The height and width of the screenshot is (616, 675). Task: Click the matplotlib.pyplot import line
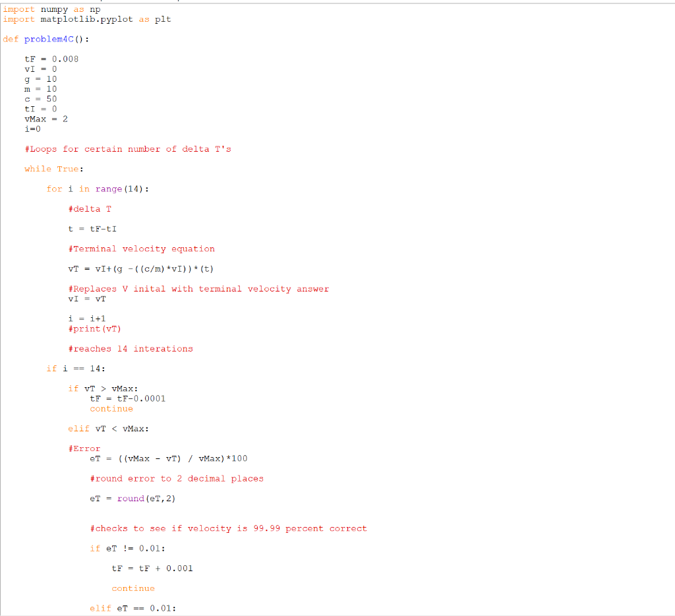pyautogui.click(x=86, y=19)
